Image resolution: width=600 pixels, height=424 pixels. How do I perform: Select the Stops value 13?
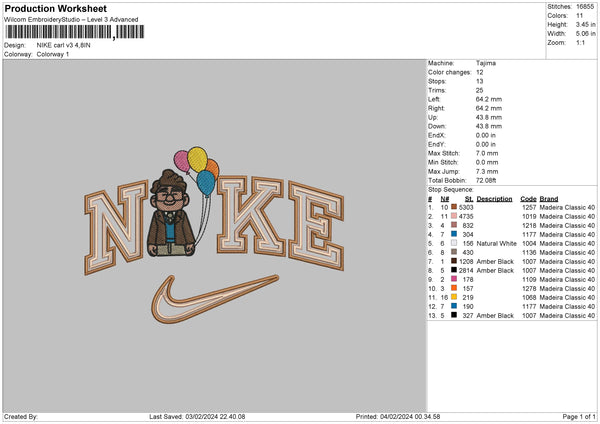coord(479,81)
